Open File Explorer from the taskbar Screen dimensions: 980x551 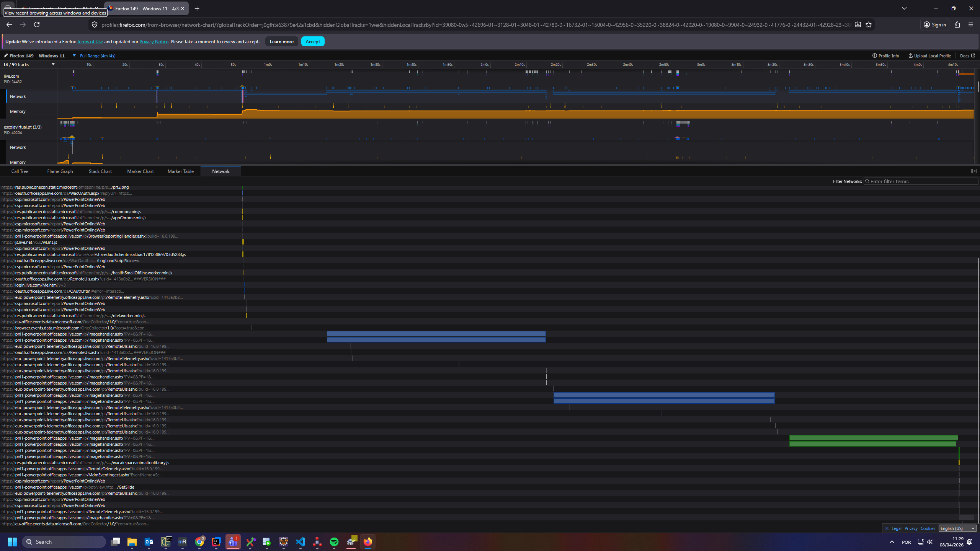[132, 542]
